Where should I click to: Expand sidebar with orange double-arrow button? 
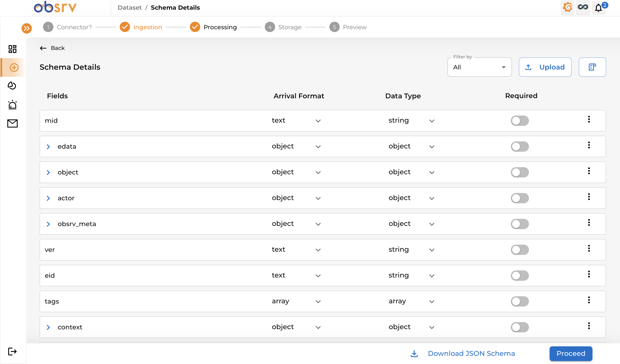click(26, 28)
